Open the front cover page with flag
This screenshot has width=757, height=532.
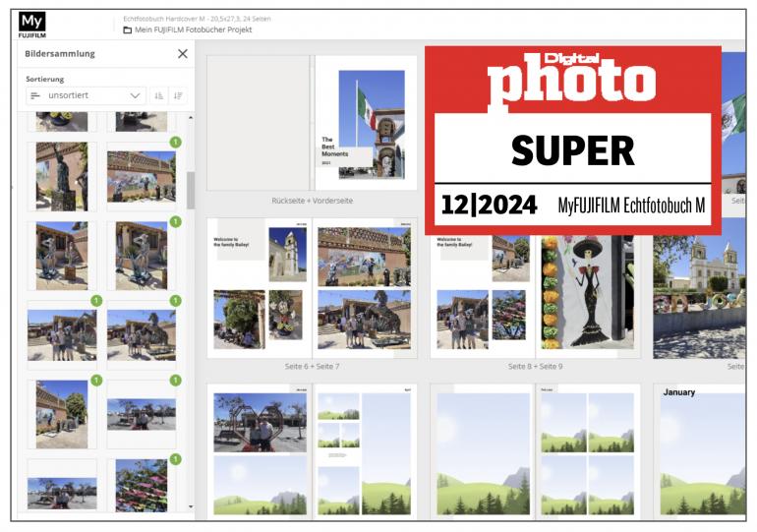(366, 123)
